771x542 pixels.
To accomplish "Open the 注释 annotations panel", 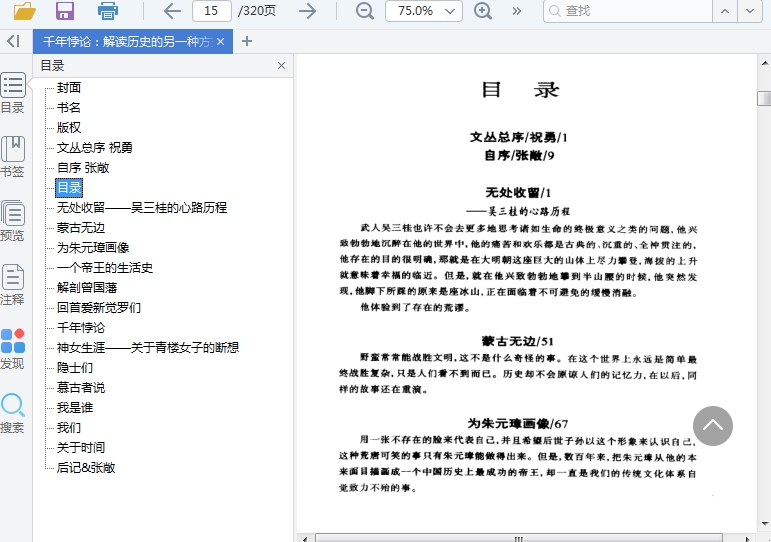I will pyautogui.click(x=13, y=285).
